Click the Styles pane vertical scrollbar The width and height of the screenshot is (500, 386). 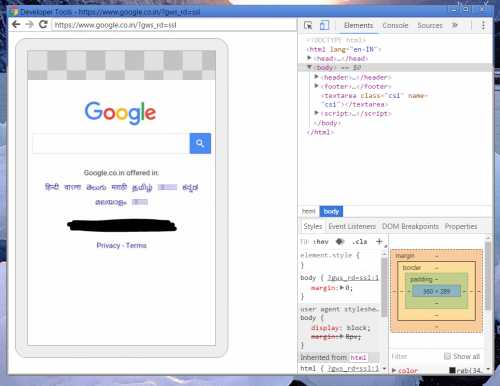(384, 287)
